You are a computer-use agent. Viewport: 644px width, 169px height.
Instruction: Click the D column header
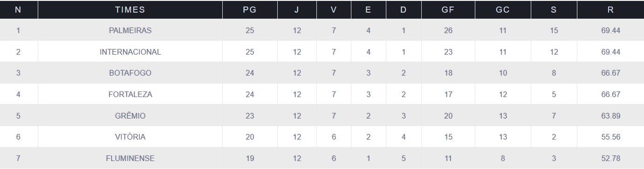tap(403, 10)
